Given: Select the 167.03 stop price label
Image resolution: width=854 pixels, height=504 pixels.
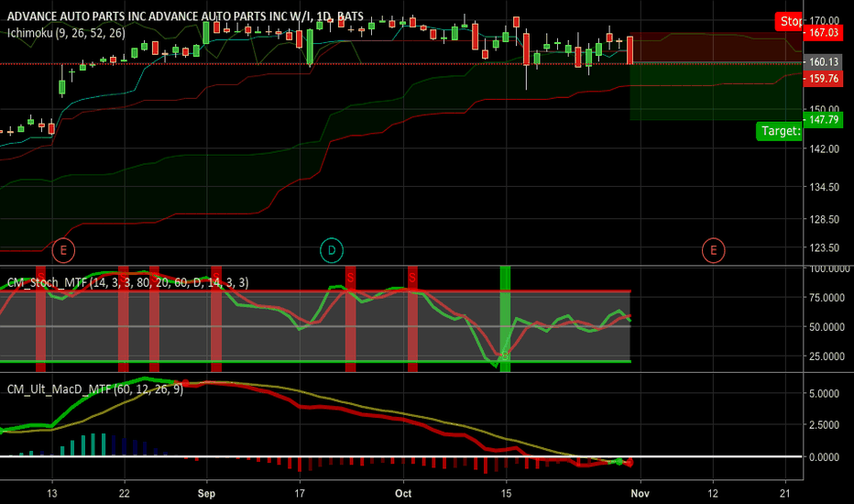Looking at the screenshot, I should 823,33.
